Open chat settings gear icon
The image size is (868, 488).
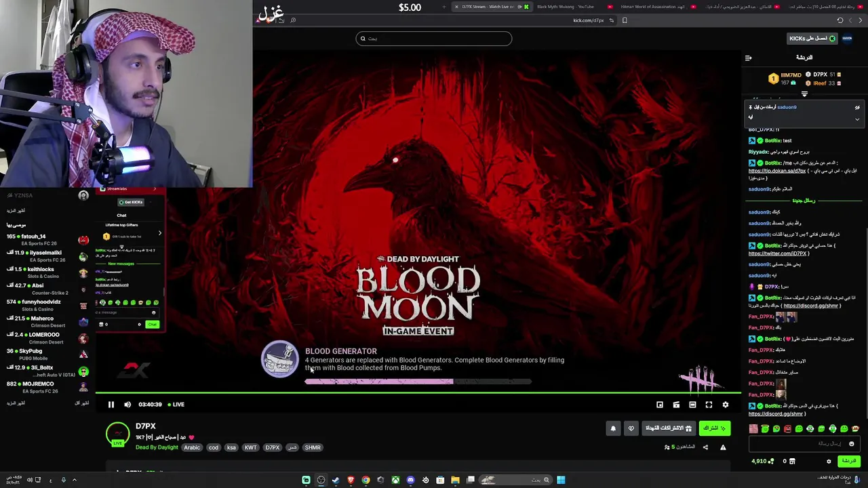(829, 462)
